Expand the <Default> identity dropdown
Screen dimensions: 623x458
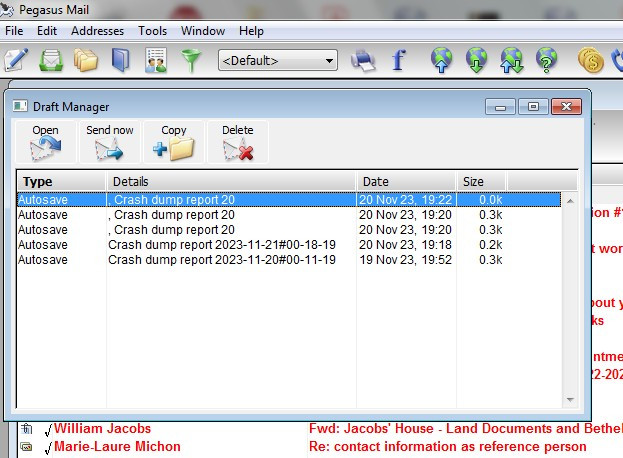click(328, 61)
